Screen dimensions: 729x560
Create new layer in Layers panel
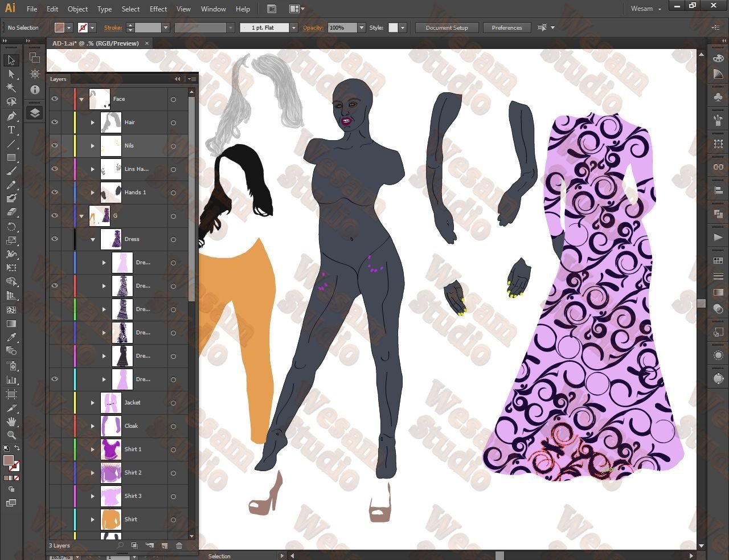tap(164, 546)
